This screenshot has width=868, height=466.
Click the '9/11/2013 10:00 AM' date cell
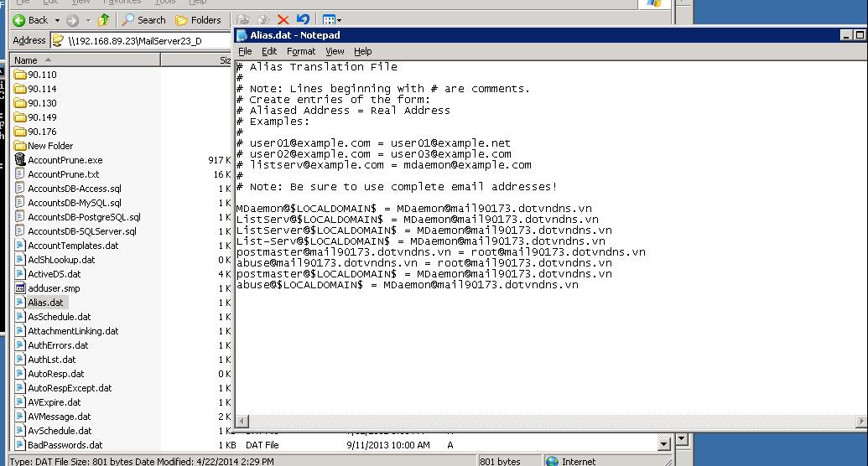(388, 445)
